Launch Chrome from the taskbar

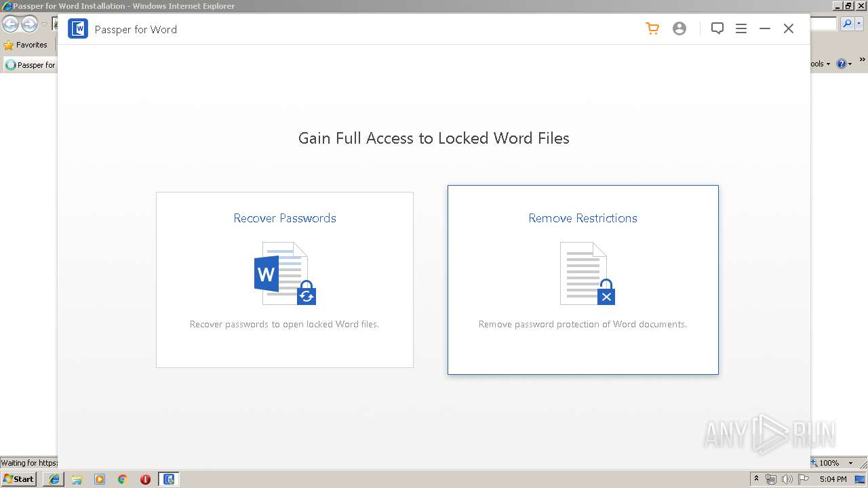(123, 479)
